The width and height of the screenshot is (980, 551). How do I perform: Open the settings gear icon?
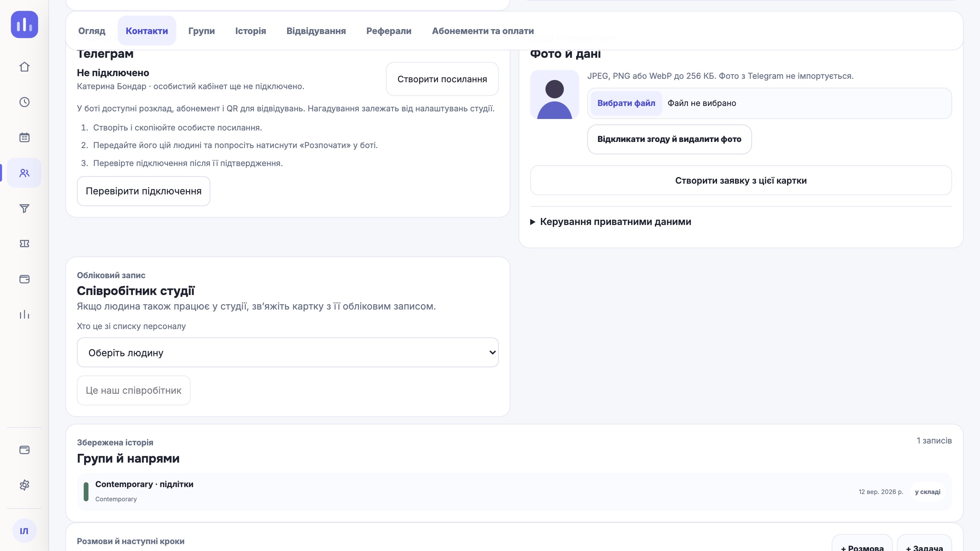click(x=24, y=485)
